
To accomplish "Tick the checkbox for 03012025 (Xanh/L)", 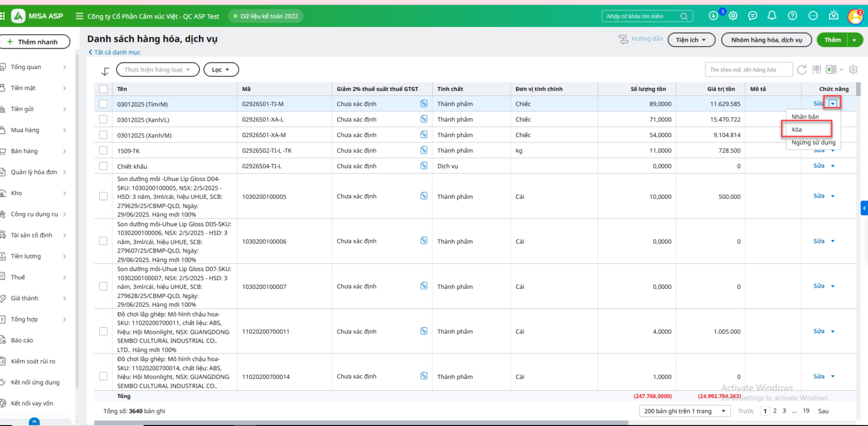I will click(104, 119).
